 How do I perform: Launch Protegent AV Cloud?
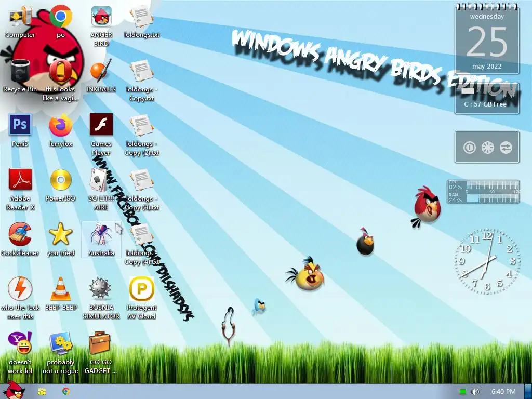pyautogui.click(x=142, y=299)
